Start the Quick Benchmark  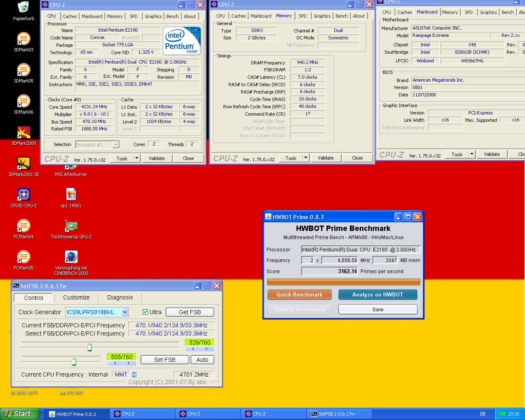click(299, 294)
